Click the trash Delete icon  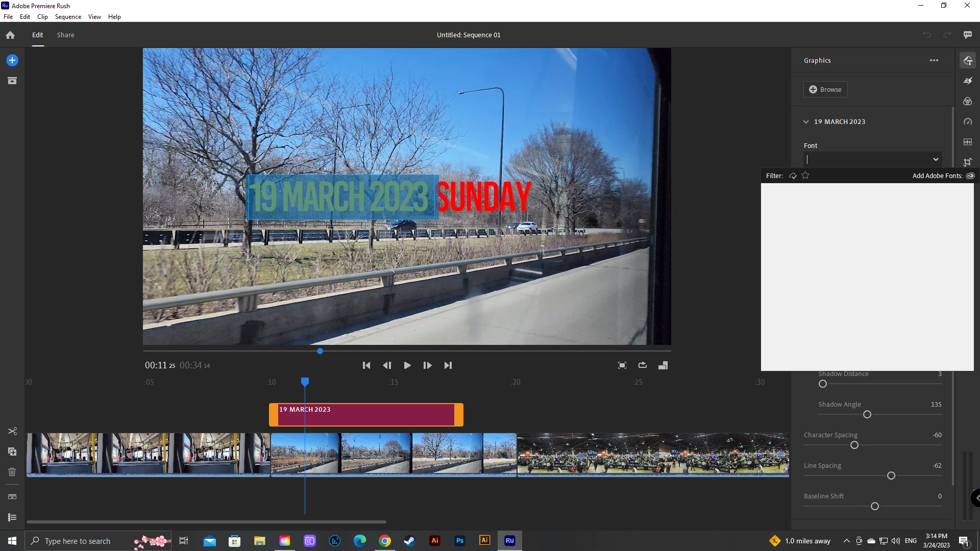[x=12, y=472]
